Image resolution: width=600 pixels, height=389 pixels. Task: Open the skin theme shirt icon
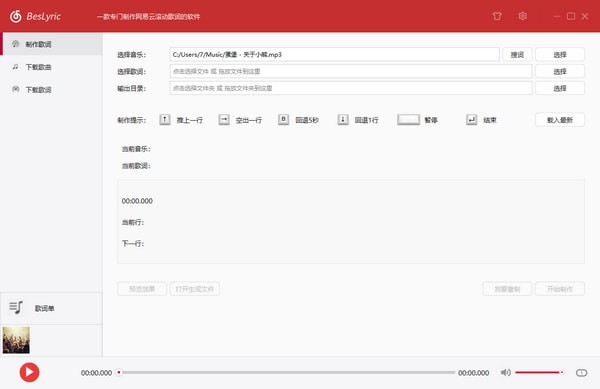(x=497, y=16)
